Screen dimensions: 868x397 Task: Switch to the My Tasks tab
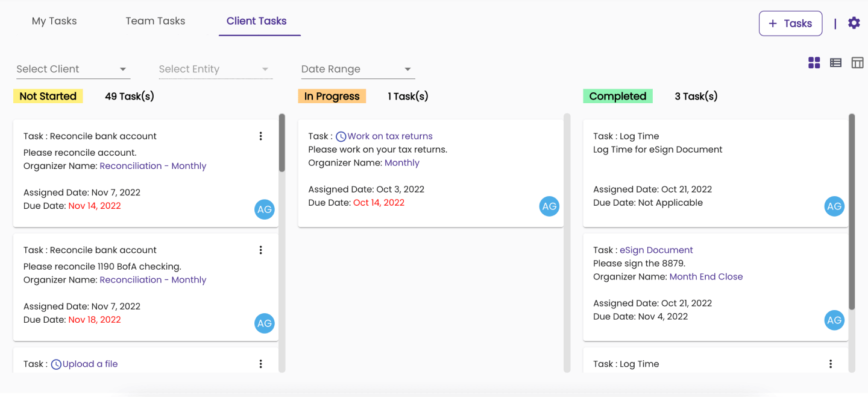click(x=54, y=21)
